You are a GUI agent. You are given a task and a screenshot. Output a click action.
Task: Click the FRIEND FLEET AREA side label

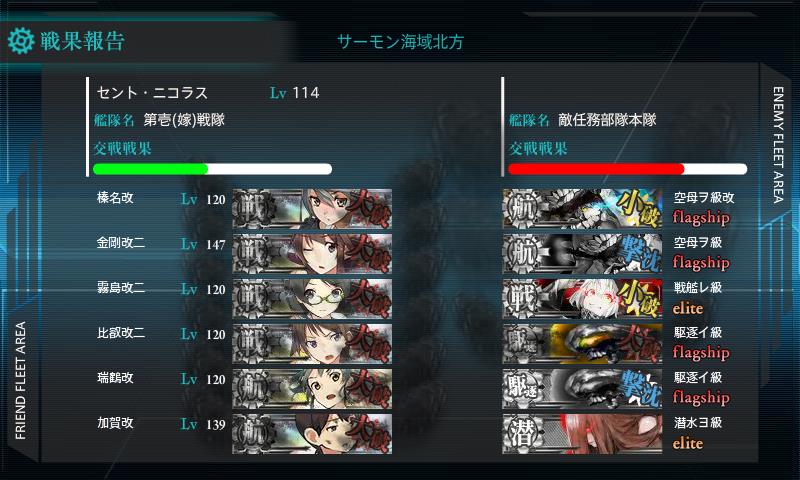pos(20,380)
